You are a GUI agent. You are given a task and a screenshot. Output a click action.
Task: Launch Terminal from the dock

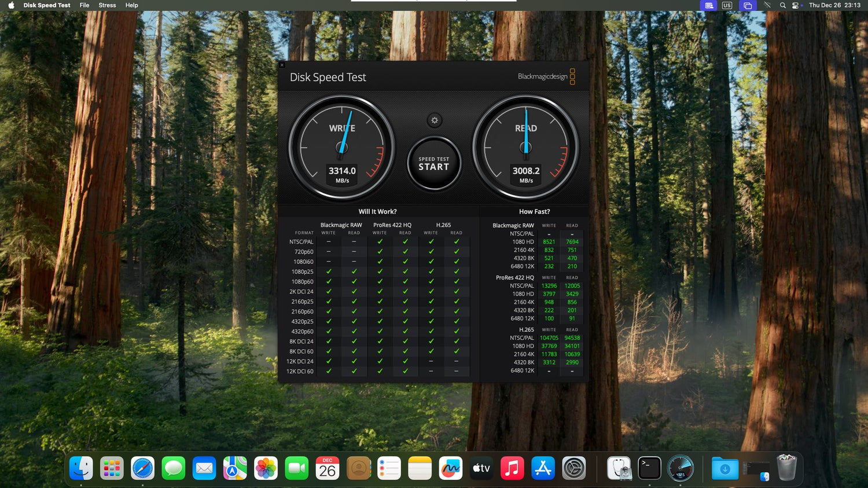coord(649,468)
